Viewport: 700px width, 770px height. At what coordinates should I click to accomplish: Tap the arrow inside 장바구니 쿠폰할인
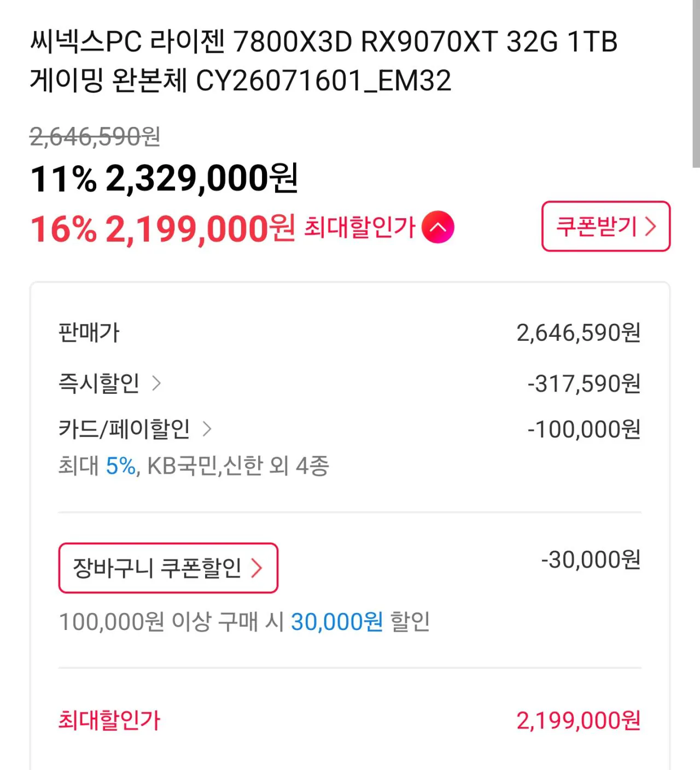point(256,568)
